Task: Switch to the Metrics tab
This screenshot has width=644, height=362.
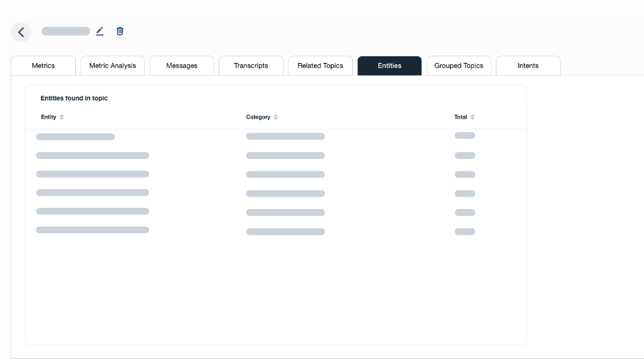Action: [x=44, y=66]
